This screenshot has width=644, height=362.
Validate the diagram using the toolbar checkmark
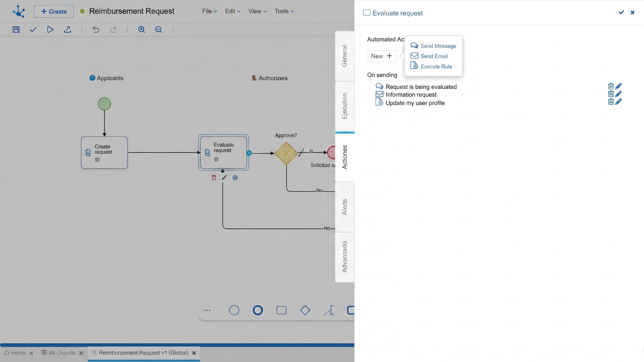pyautogui.click(x=33, y=29)
